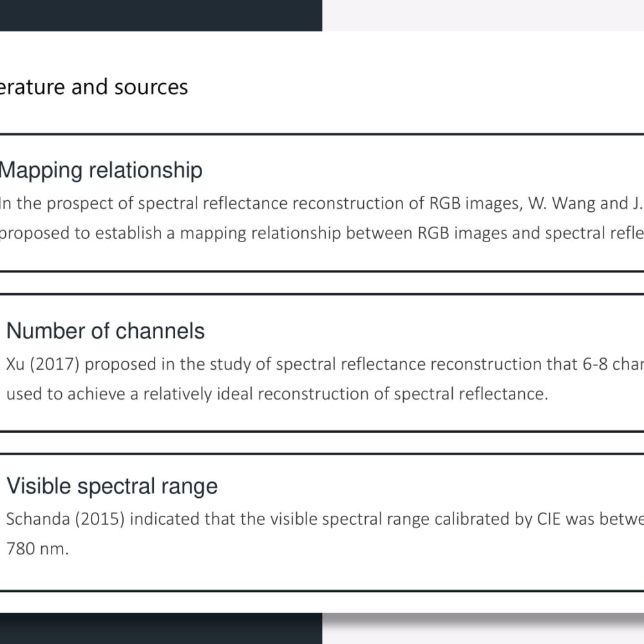Viewport: 644px width, 644px height.
Task: Select the 'Visible spectral range' heading
Action: point(111,486)
